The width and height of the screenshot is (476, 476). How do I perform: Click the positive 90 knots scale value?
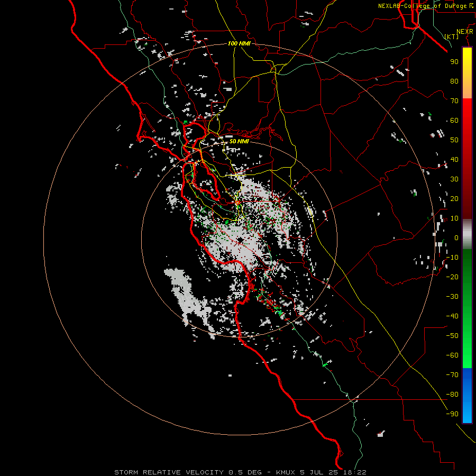tap(454, 62)
